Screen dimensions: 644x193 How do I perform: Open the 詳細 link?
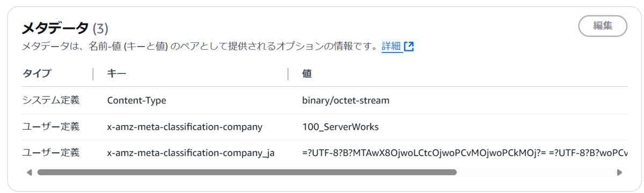391,46
